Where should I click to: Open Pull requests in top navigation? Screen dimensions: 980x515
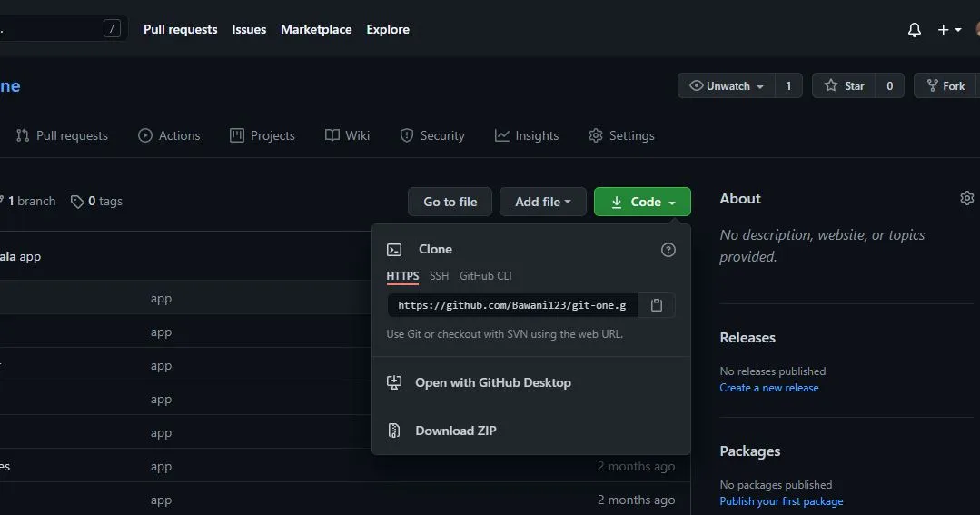[x=181, y=29]
